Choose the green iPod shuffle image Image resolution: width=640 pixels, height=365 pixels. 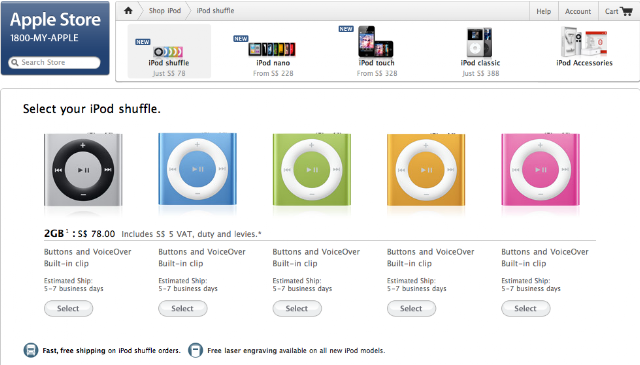312,169
